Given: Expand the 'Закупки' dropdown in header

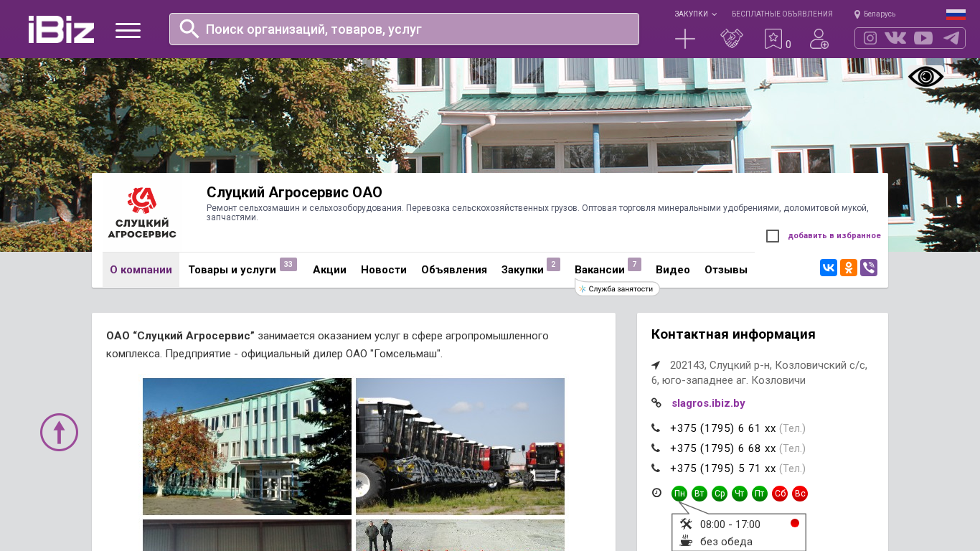Looking at the screenshot, I should click(694, 14).
